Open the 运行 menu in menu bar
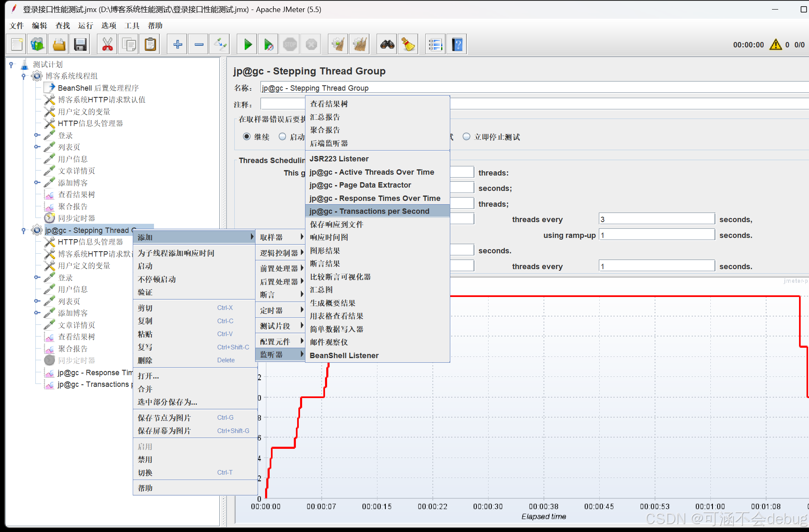This screenshot has height=532, width=809. click(x=85, y=26)
